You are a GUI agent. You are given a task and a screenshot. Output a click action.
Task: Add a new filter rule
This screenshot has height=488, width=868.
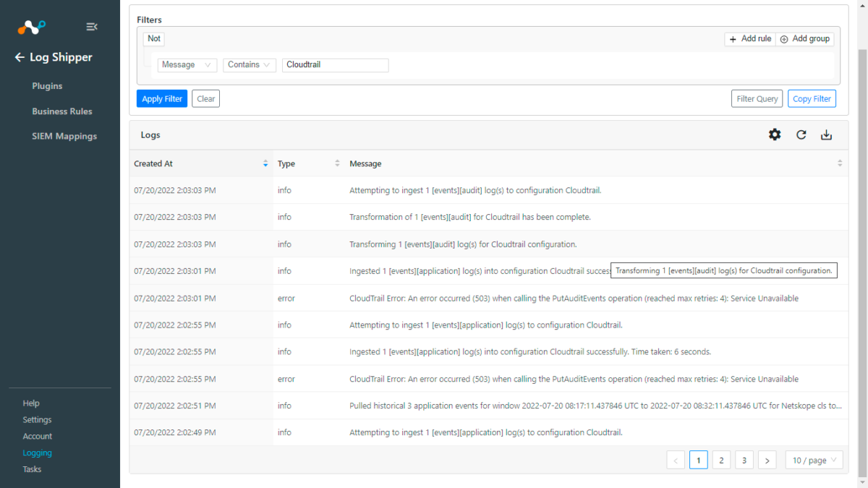pos(749,38)
